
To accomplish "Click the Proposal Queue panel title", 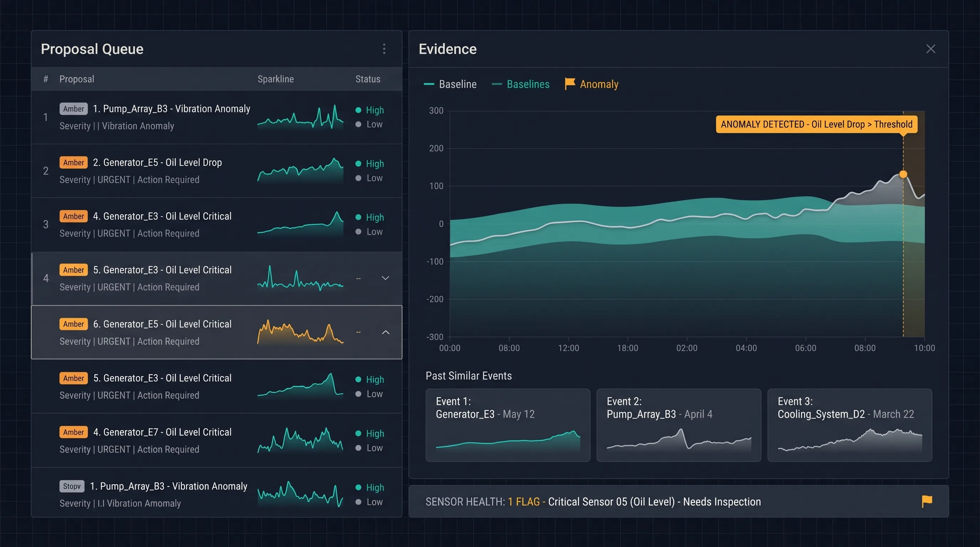I will click(x=92, y=49).
